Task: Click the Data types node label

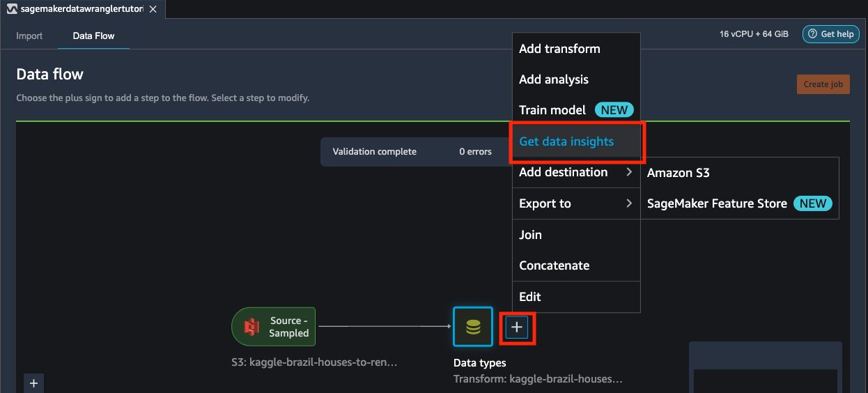Action: point(479,363)
